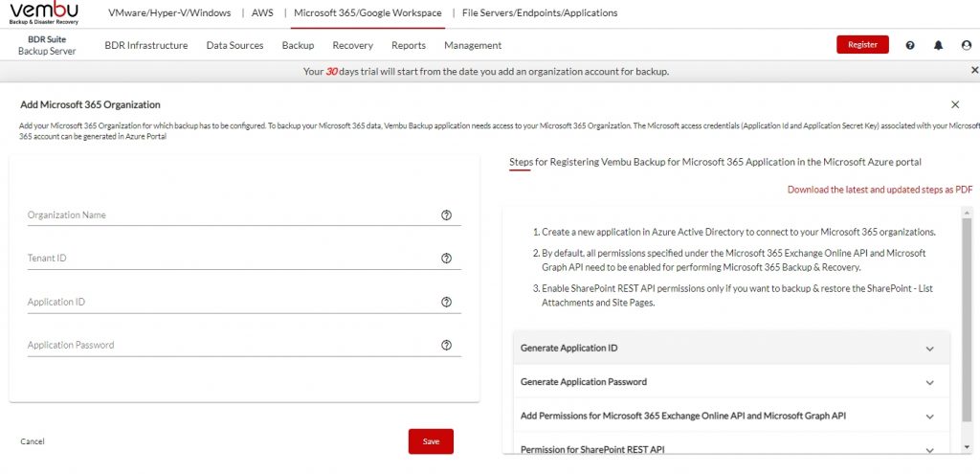Open Data Sources menu
980x474 pixels.
click(235, 45)
